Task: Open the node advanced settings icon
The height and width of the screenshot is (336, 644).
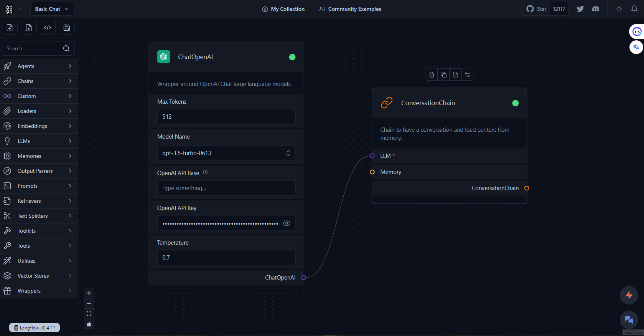Action: pyautogui.click(x=467, y=74)
